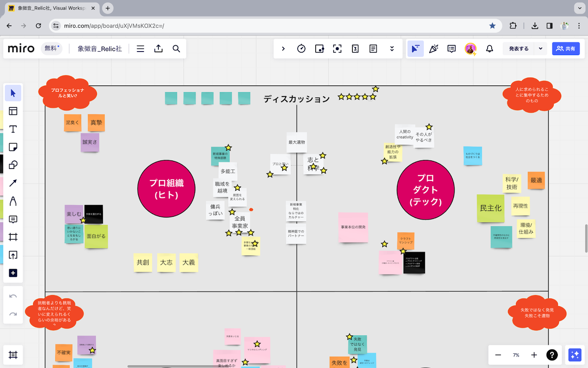Choose the Frame tool
Screen dimensions: 588x368
[x=13, y=237]
